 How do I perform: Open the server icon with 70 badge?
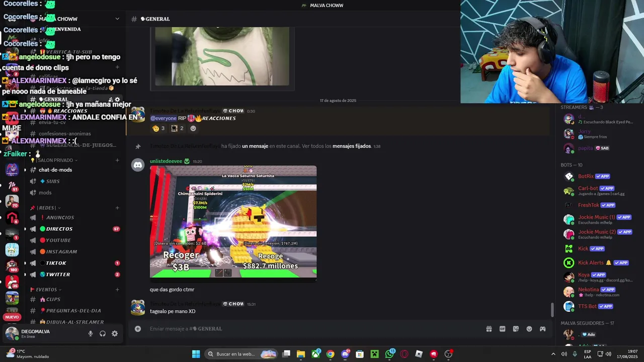(x=12, y=201)
